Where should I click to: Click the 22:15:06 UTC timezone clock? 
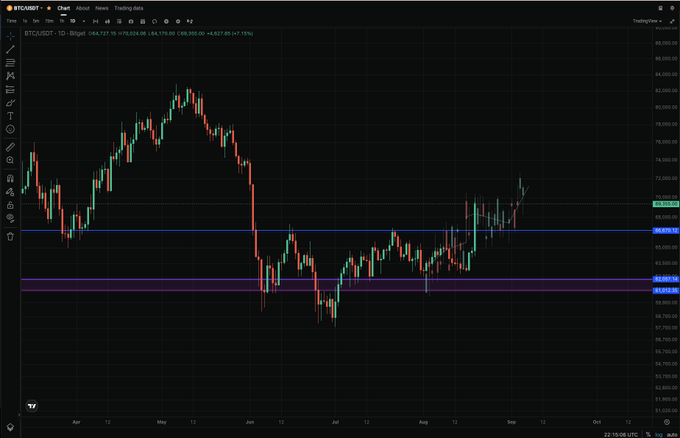[x=621, y=435]
